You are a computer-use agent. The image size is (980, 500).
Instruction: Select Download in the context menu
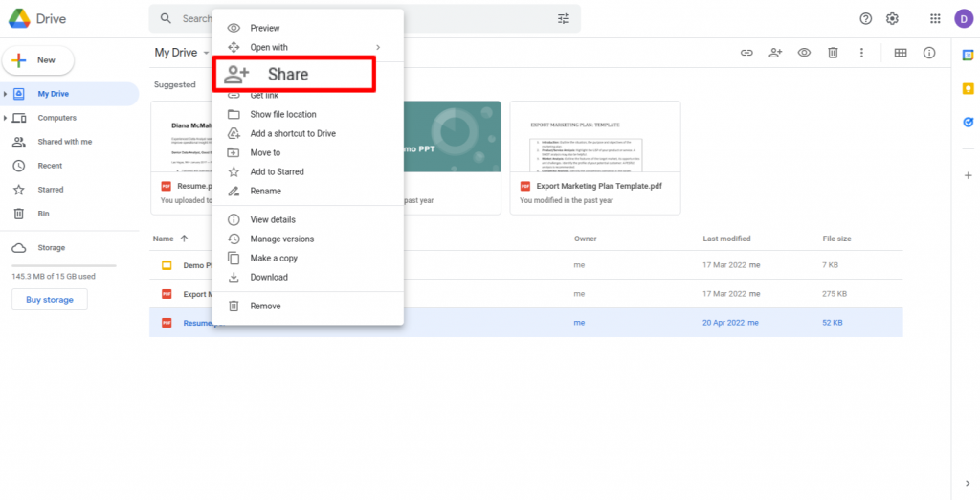269,277
